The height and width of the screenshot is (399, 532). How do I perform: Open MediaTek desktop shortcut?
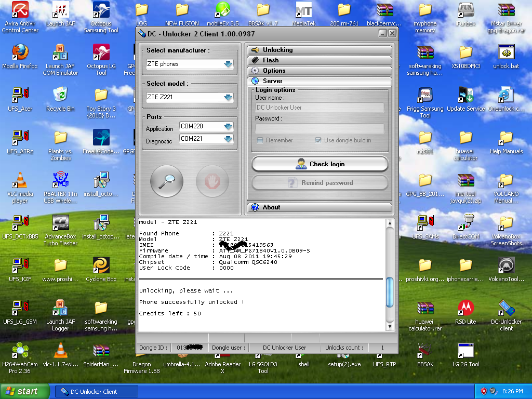[303, 14]
